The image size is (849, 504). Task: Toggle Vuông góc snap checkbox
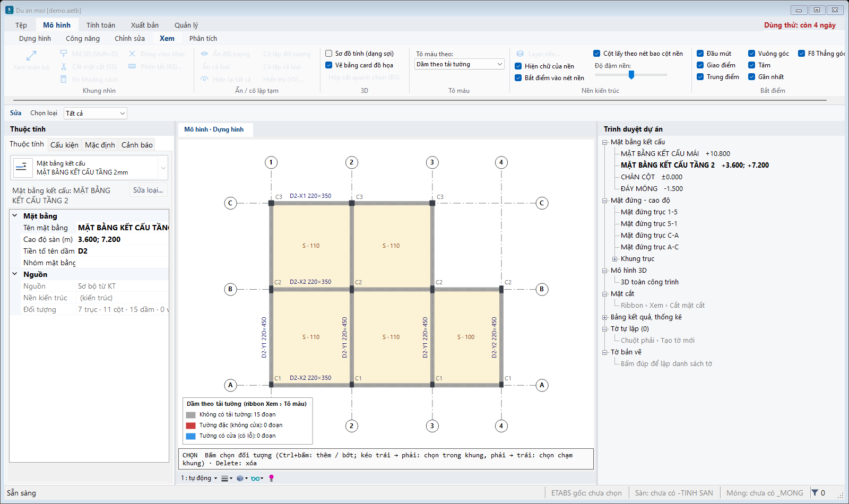pos(752,54)
